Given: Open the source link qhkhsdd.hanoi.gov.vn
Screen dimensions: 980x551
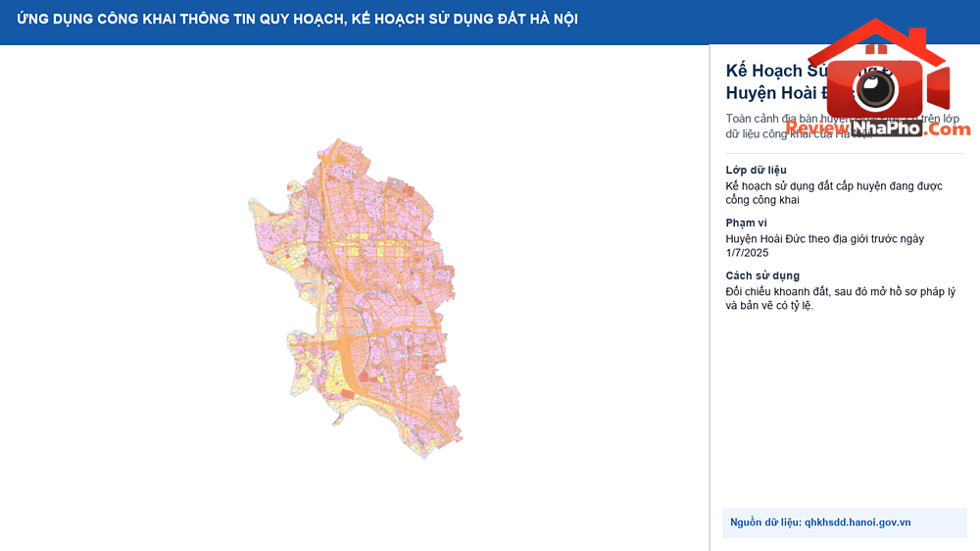Looking at the screenshot, I should pyautogui.click(x=857, y=523).
